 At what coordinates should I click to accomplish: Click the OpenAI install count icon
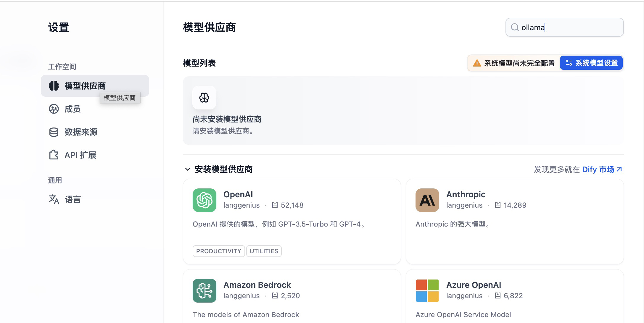pos(275,205)
